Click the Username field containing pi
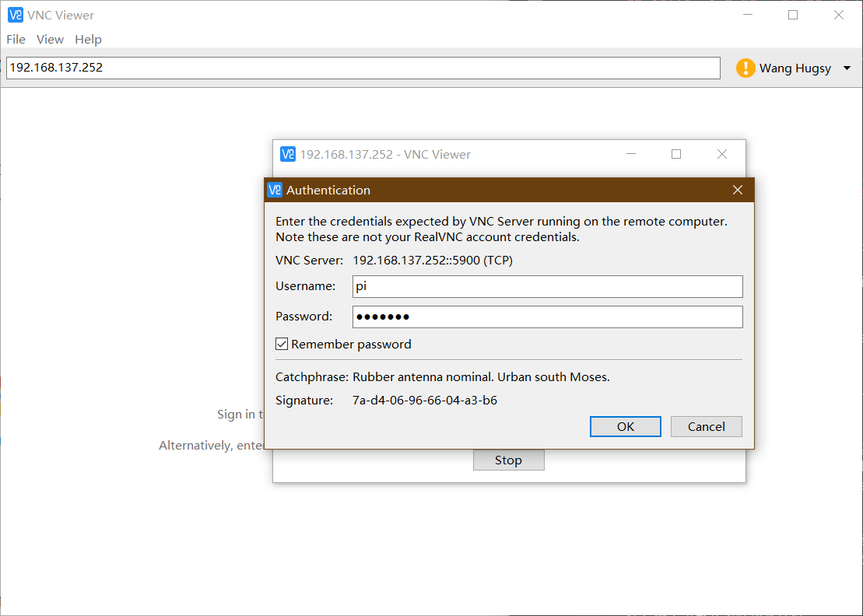The image size is (863, 616). (548, 286)
